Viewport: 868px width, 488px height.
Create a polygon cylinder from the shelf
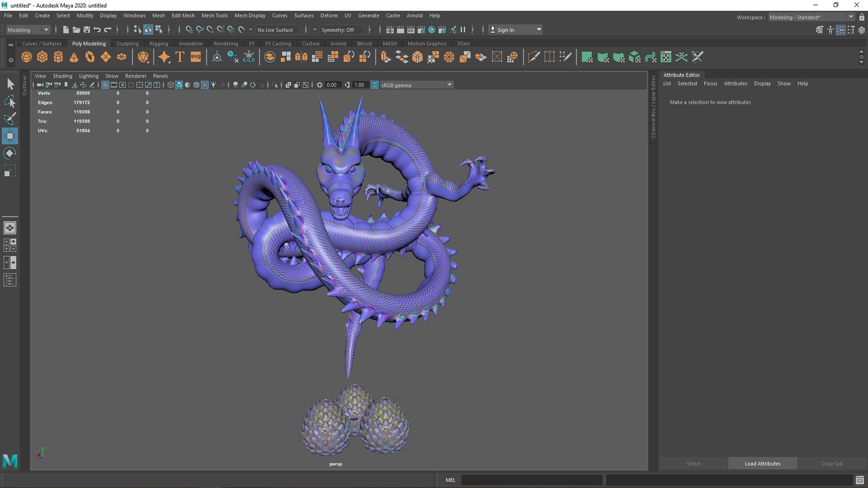[58, 57]
